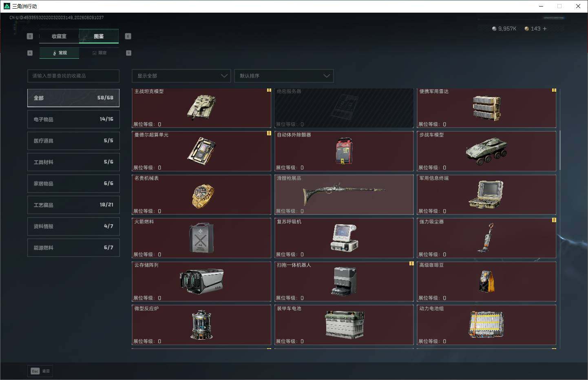The height and width of the screenshot is (380, 588).
Task: Open the 动力电池组 battery pack item
Action: pos(486,325)
